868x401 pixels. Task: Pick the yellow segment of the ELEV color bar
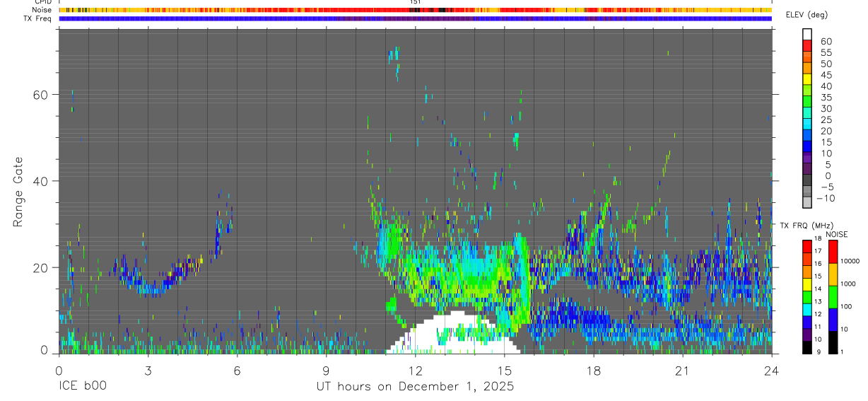807,79
